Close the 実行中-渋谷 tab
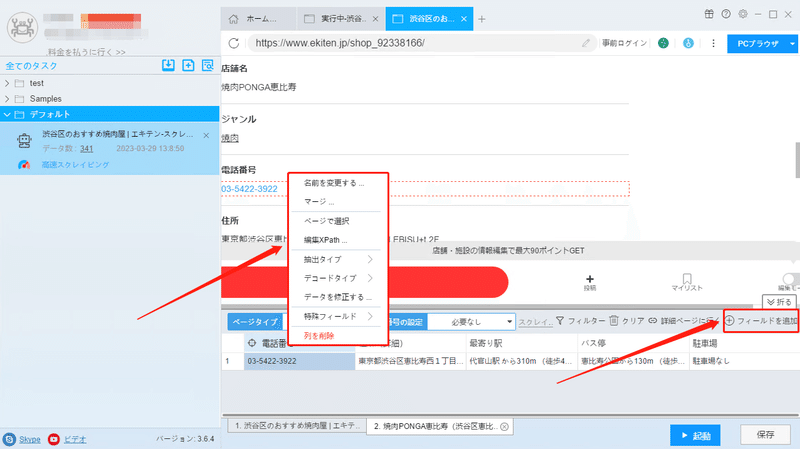Image resolution: width=800 pixels, height=449 pixels. tap(376, 19)
